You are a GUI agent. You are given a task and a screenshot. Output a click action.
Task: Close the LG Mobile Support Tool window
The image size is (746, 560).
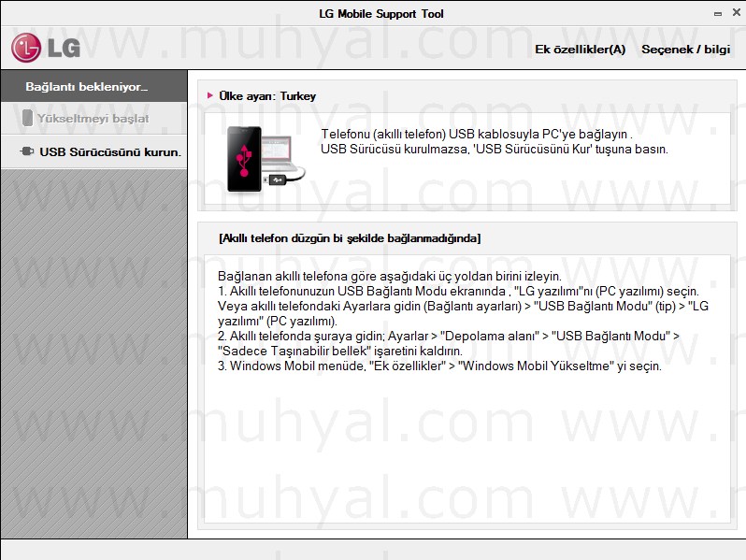click(736, 13)
